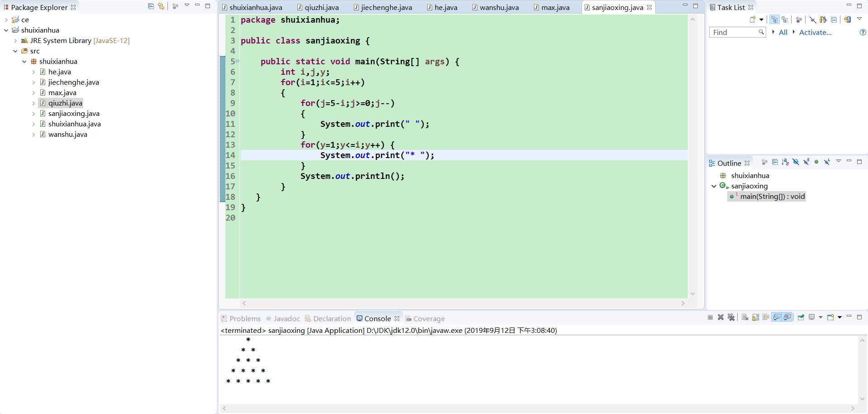868x414 pixels.
Task: Select the shuixianhua package in Outline
Action: (750, 175)
